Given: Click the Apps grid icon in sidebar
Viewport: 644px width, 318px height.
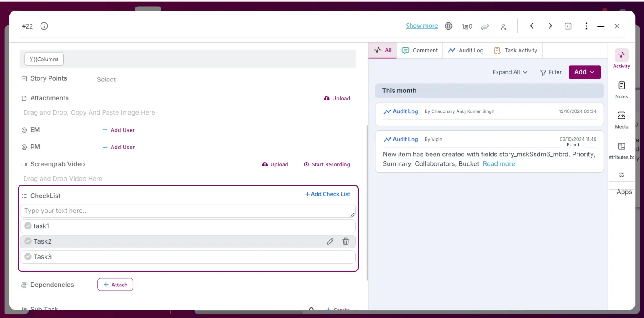Looking at the screenshot, I should 622,174.
